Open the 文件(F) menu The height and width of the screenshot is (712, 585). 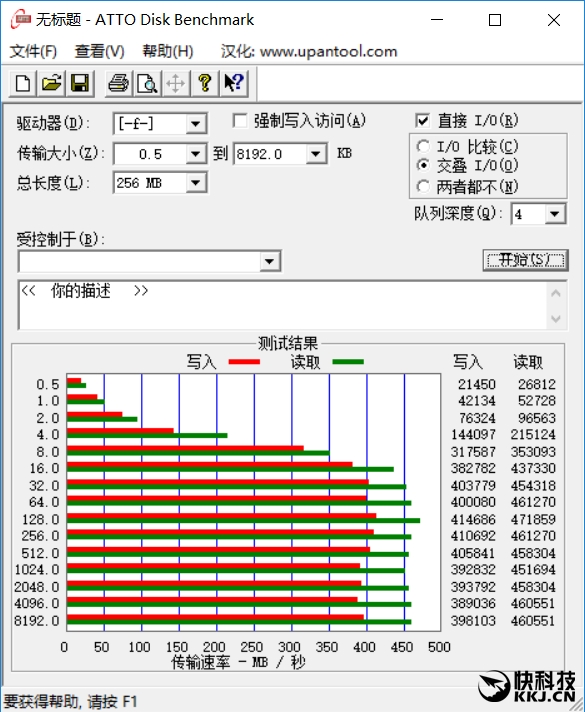(x=33, y=51)
